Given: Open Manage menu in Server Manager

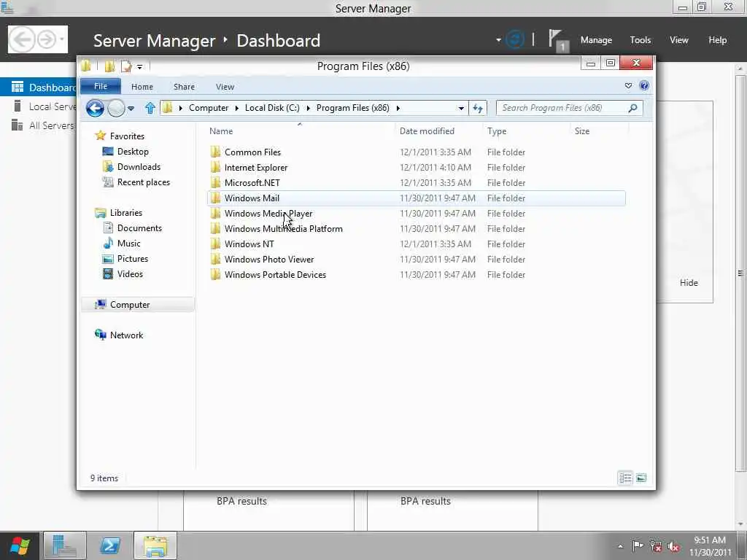Looking at the screenshot, I should click(x=596, y=40).
